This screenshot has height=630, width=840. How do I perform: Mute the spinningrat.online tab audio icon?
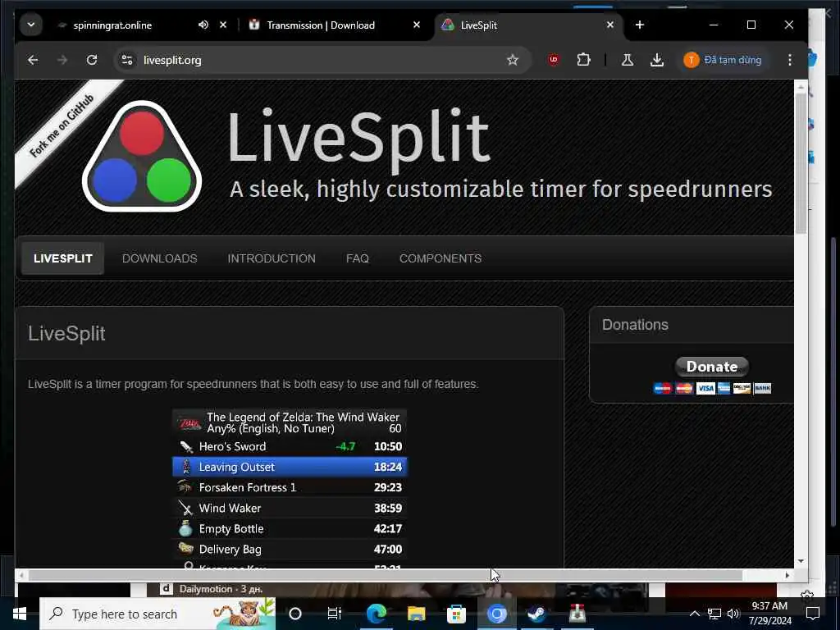(x=203, y=25)
